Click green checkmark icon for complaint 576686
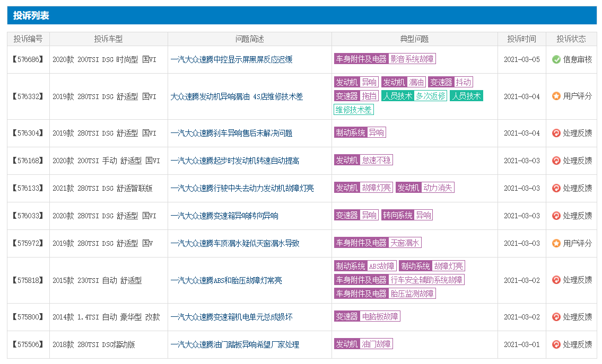 pos(556,59)
